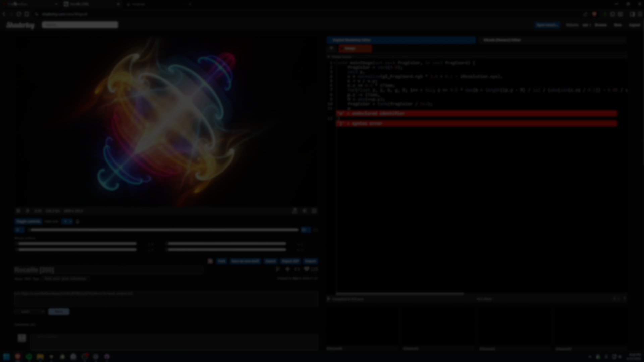This screenshot has width=644, height=362.
Task: Toggle controls button under the preview
Action: click(x=28, y=221)
